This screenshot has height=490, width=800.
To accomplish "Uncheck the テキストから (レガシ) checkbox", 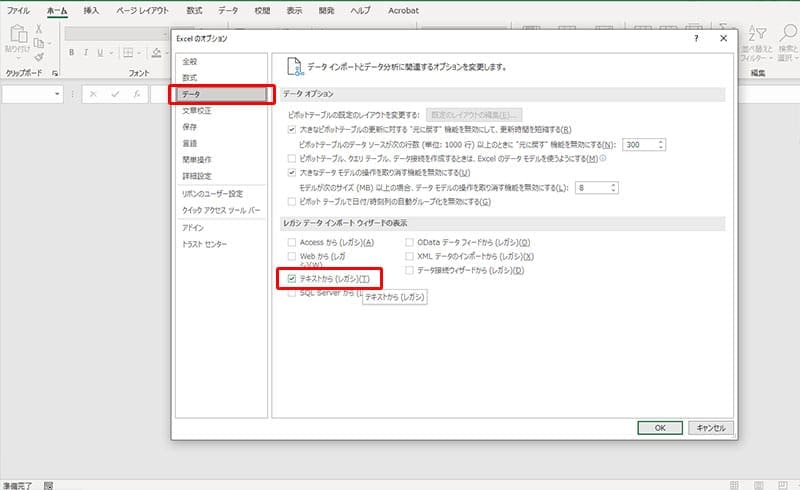I will (292, 279).
